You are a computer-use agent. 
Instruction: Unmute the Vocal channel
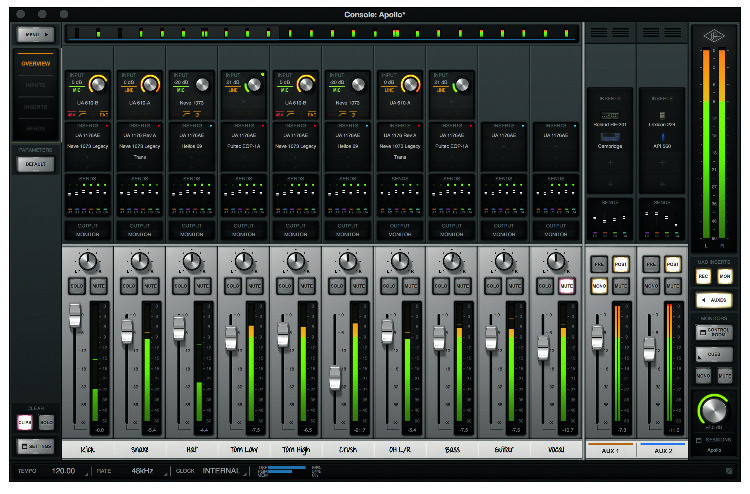click(x=567, y=287)
